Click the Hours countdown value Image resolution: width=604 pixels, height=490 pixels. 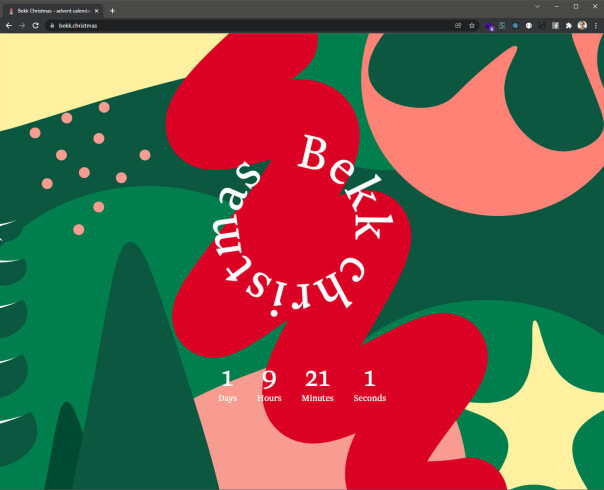tap(269, 379)
